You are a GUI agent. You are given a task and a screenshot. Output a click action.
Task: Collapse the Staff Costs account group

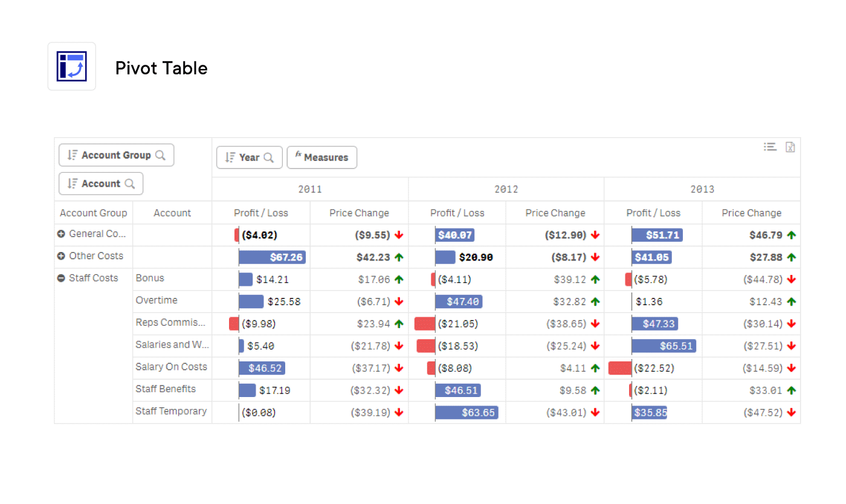point(60,278)
